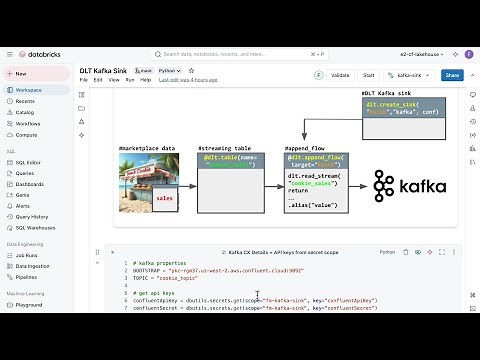
Task: Click the Kafka CX Details cell title
Action: (x=280, y=252)
